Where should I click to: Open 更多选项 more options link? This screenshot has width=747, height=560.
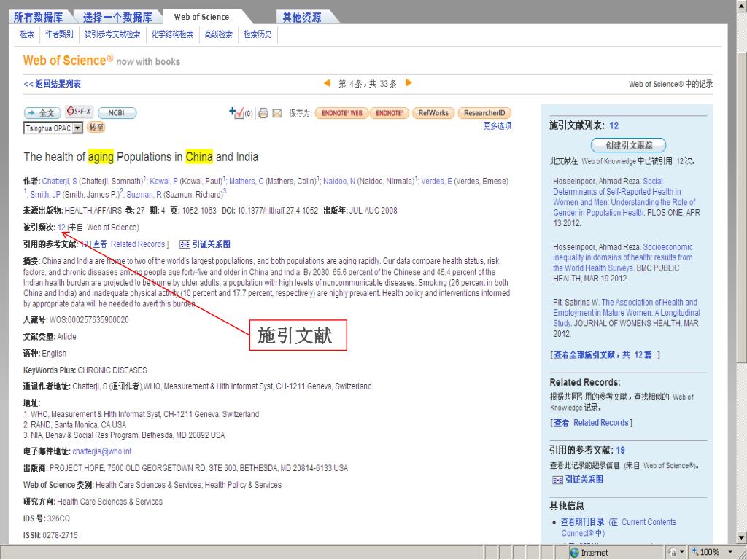click(x=498, y=125)
